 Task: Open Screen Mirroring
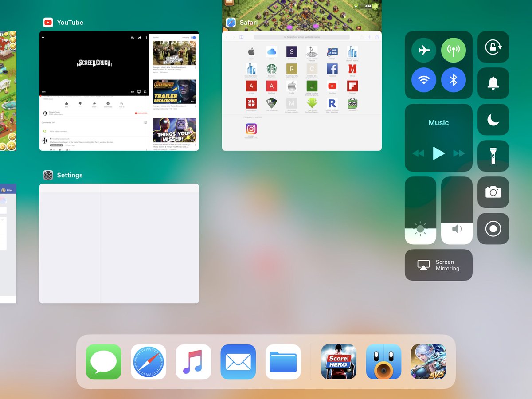click(438, 265)
